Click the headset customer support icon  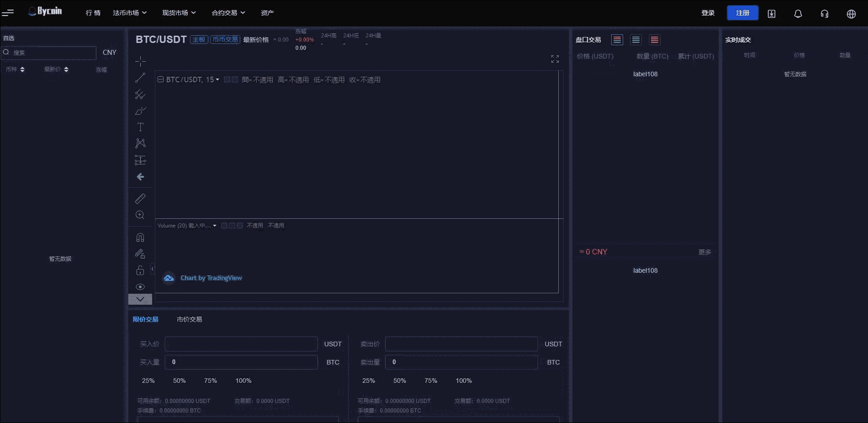tap(824, 14)
